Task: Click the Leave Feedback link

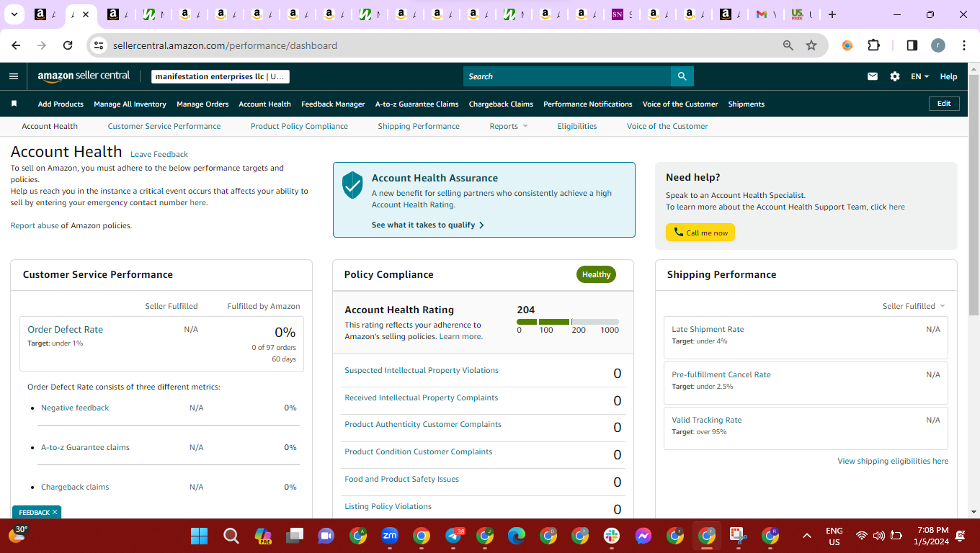Action: point(159,154)
